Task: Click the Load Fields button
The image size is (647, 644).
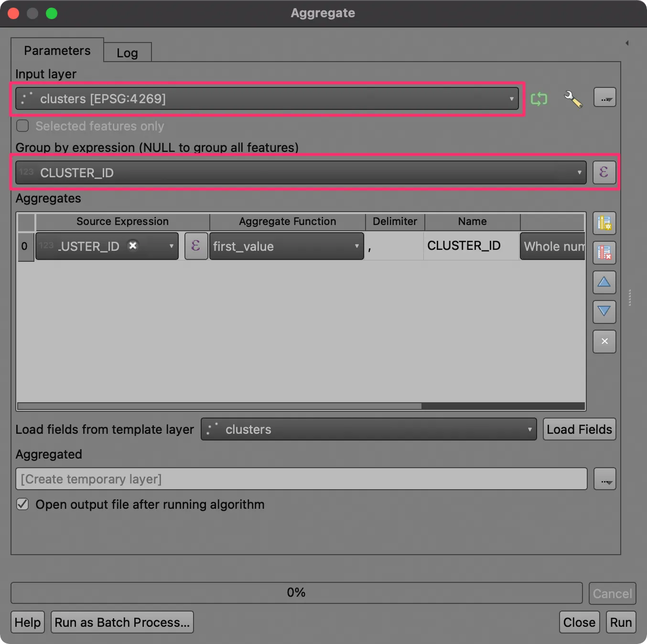Action: (x=579, y=429)
